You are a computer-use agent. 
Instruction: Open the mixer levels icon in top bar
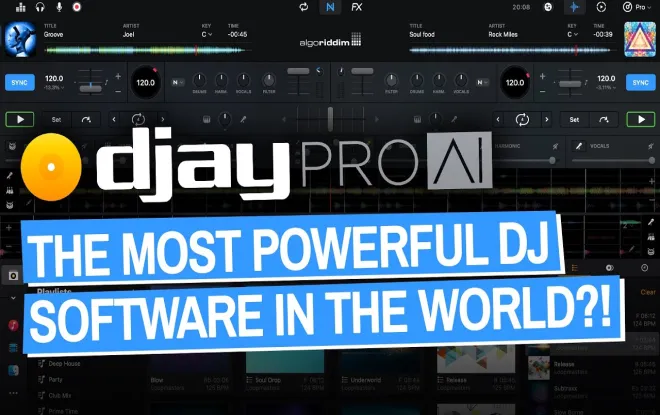20,7
